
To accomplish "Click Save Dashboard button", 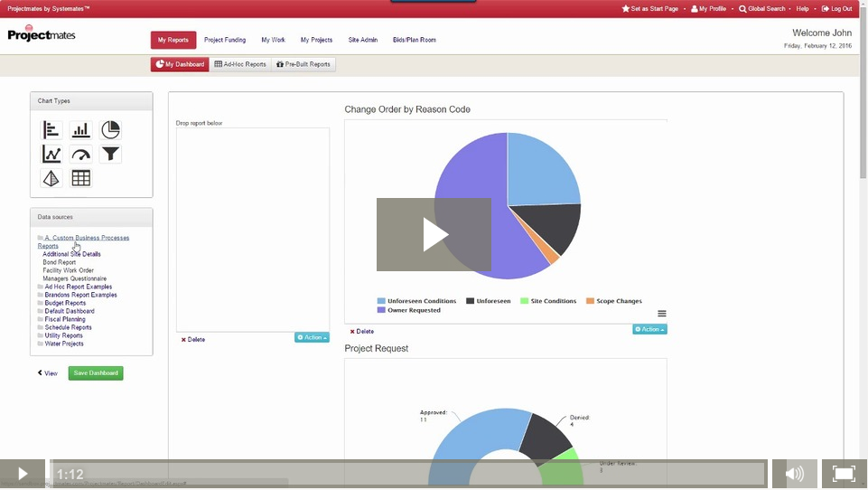I will pyautogui.click(x=96, y=373).
